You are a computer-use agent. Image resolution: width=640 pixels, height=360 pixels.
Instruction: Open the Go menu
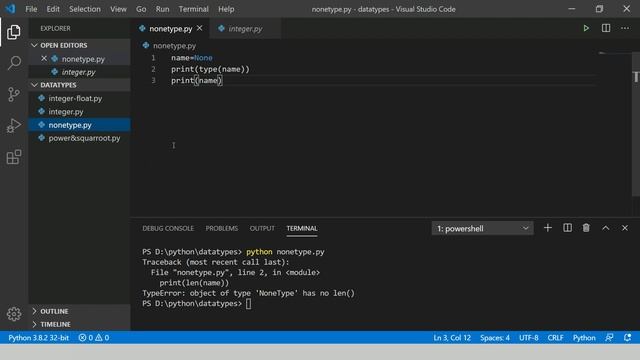[141, 9]
